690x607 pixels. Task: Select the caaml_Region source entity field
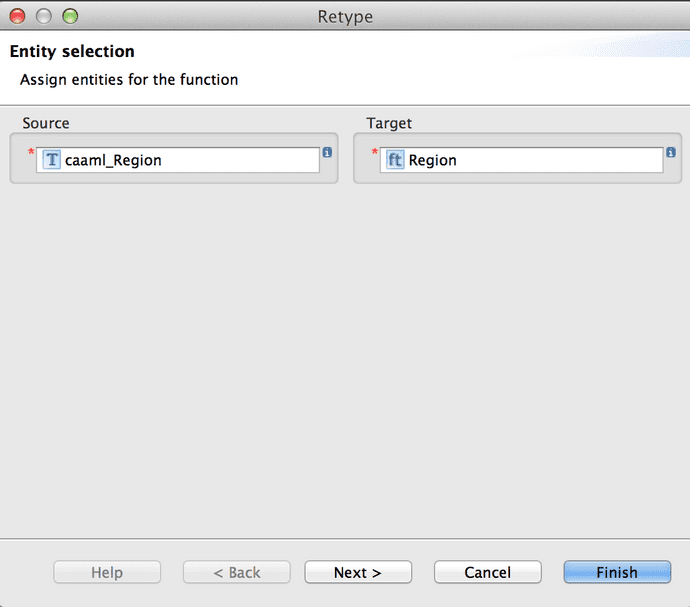pyautogui.click(x=178, y=160)
